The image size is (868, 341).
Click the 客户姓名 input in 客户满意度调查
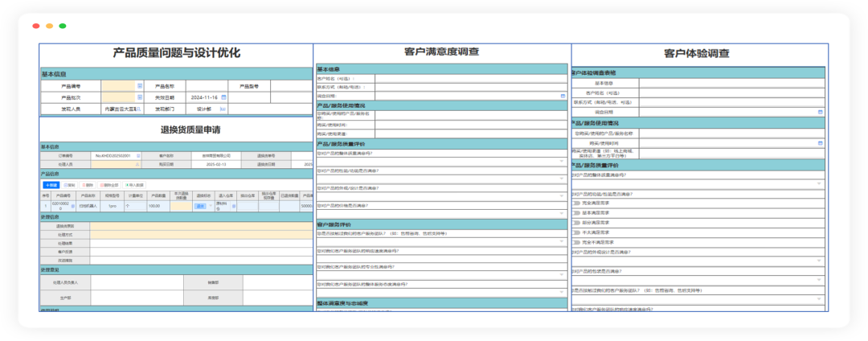coord(471,79)
